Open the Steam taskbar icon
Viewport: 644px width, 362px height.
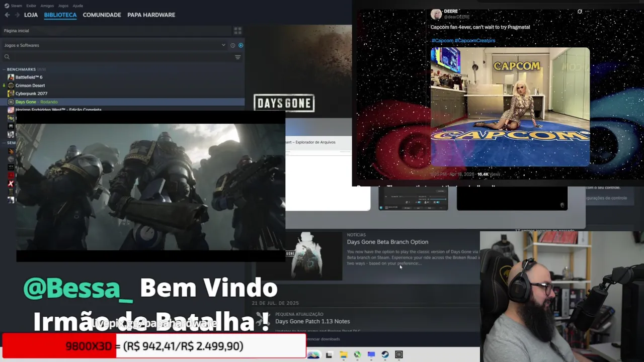pos(385,355)
